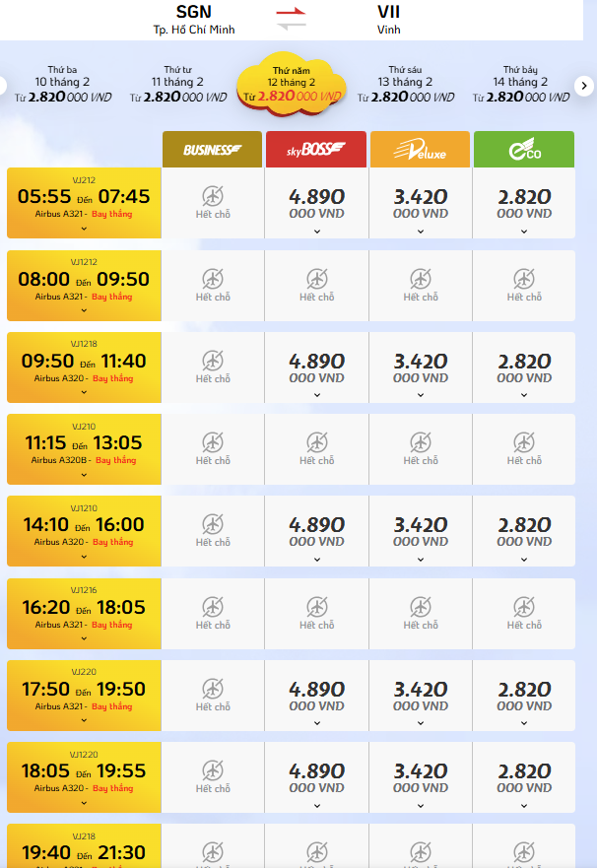The height and width of the screenshot is (868, 597).
Task: Switch to Thứ bảy 14 tháng 2
Action: [520, 84]
